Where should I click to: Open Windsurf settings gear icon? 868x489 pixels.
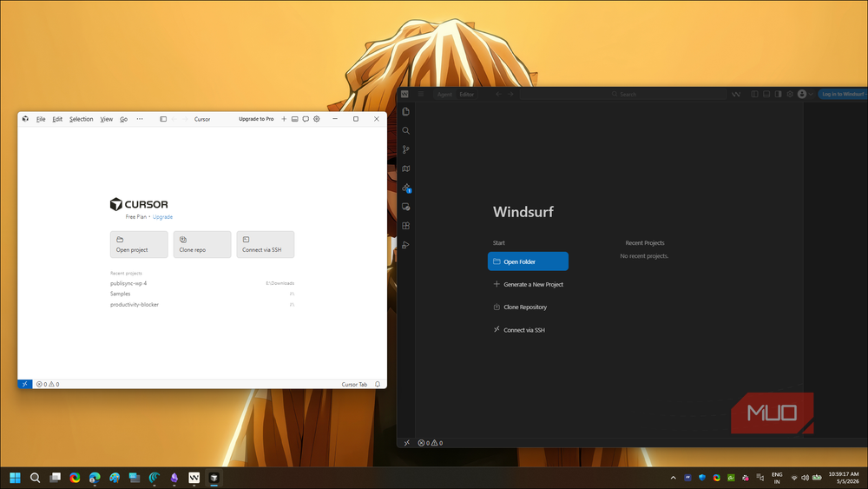click(790, 94)
